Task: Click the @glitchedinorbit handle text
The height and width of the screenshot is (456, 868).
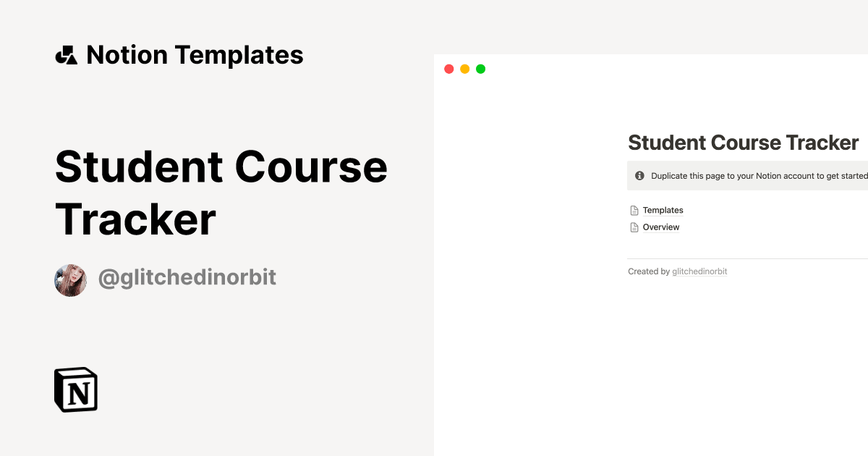Action: coord(187,278)
